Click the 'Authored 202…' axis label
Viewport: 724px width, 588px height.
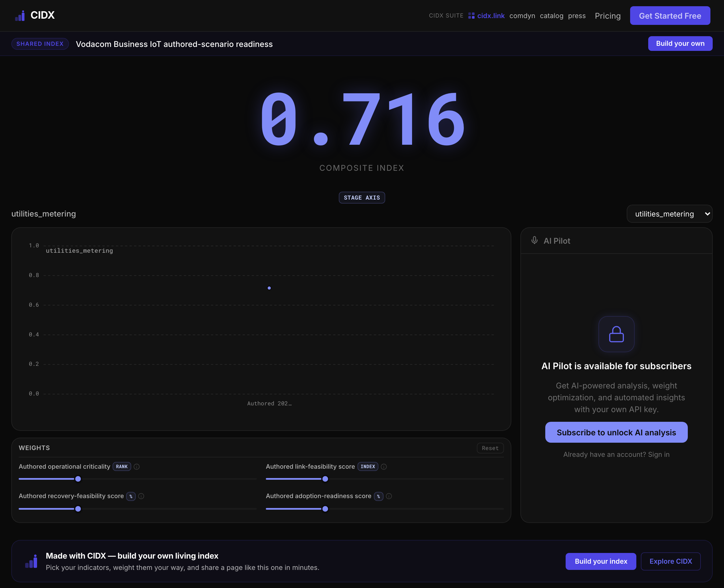pos(269,403)
